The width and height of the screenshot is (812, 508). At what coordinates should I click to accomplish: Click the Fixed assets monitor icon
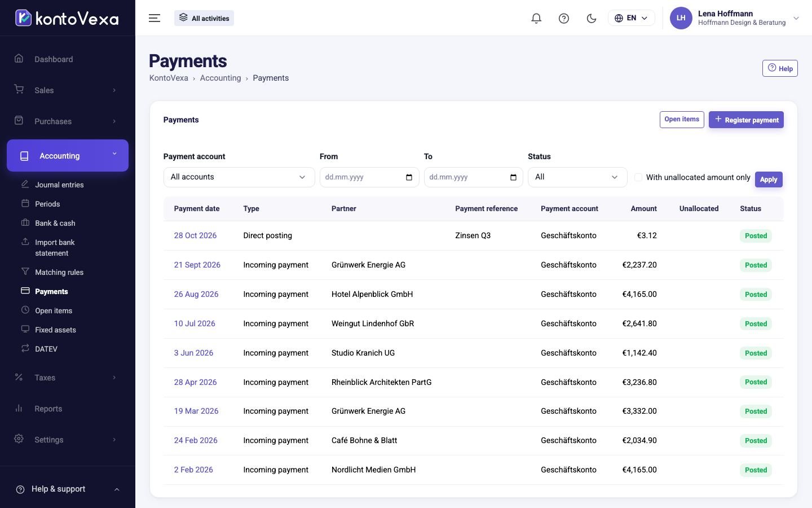[x=25, y=329]
